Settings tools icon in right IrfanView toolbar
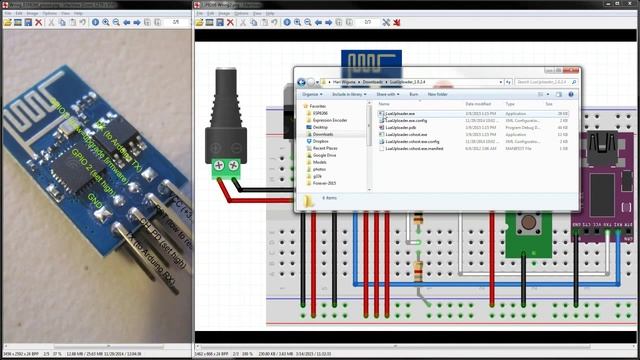This screenshot has height=360, width=640. pos(386,22)
